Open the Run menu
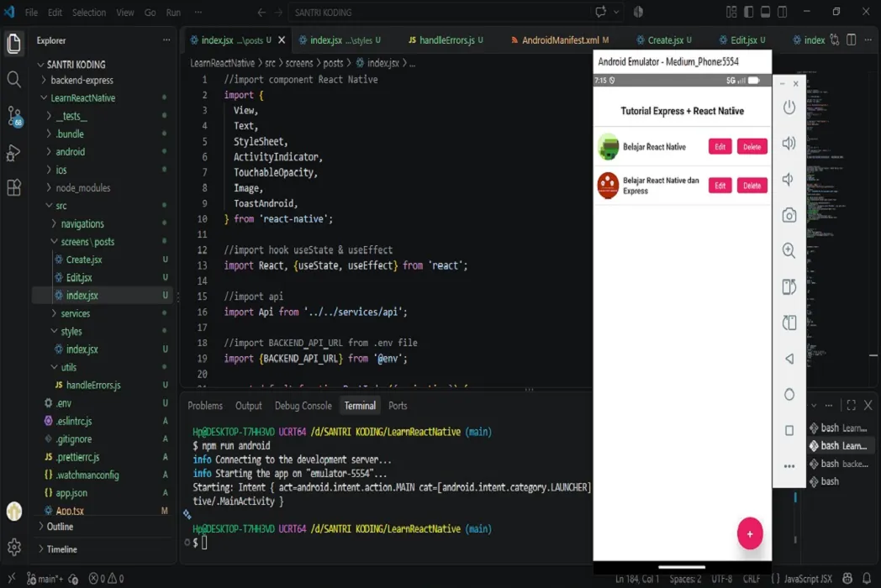881x588 pixels. coord(173,13)
